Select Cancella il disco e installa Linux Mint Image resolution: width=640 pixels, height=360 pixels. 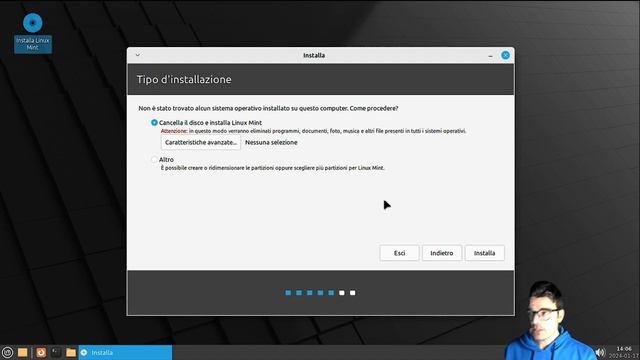click(x=206, y=122)
